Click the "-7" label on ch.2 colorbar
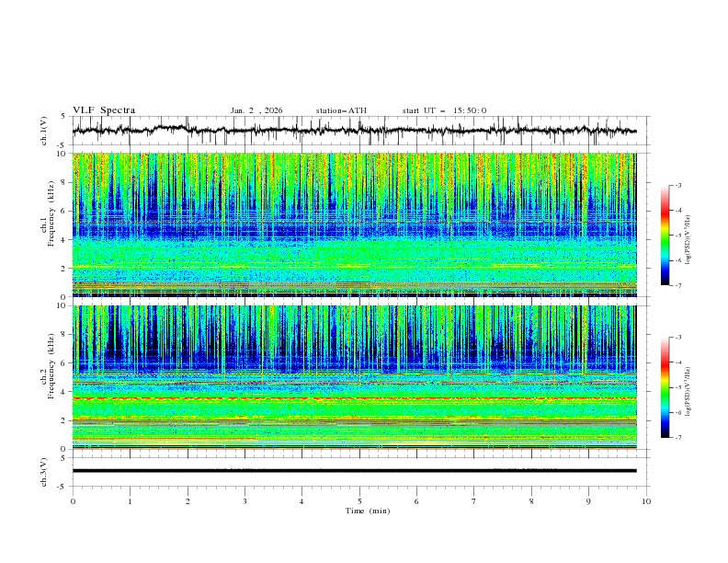 coord(678,437)
